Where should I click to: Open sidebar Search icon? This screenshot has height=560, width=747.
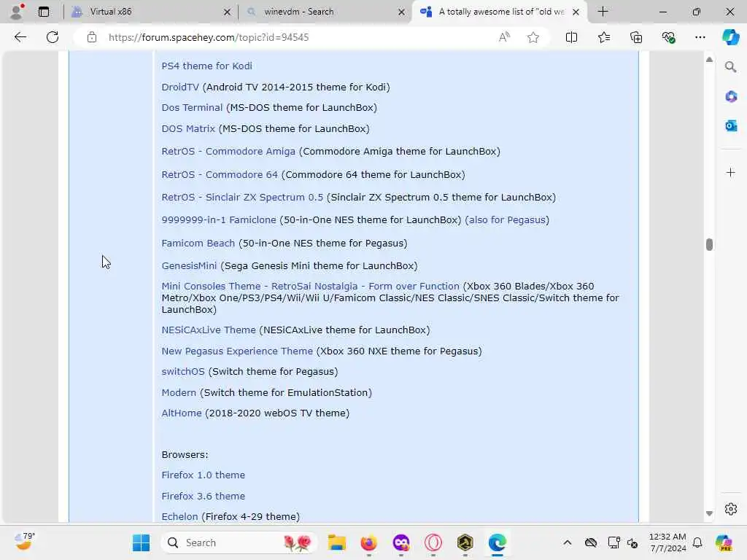pyautogui.click(x=730, y=66)
